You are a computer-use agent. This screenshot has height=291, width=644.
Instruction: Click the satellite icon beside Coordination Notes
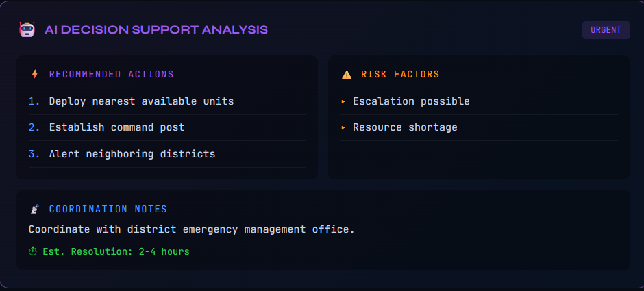(x=35, y=209)
